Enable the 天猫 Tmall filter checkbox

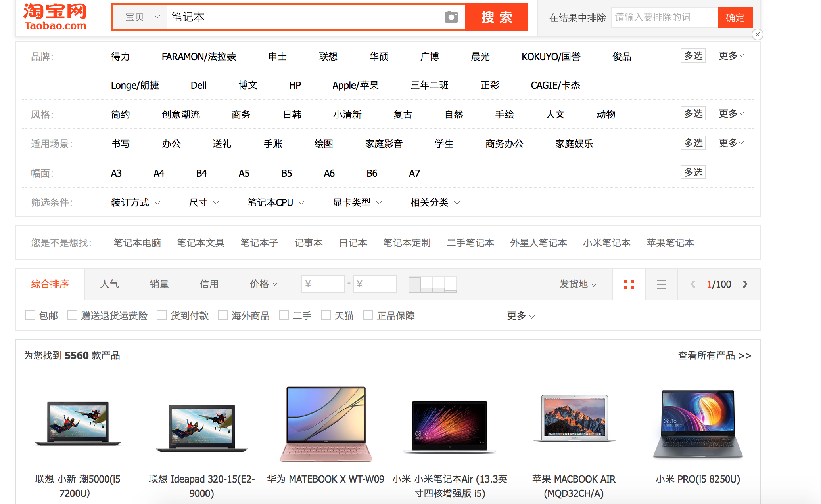(326, 315)
